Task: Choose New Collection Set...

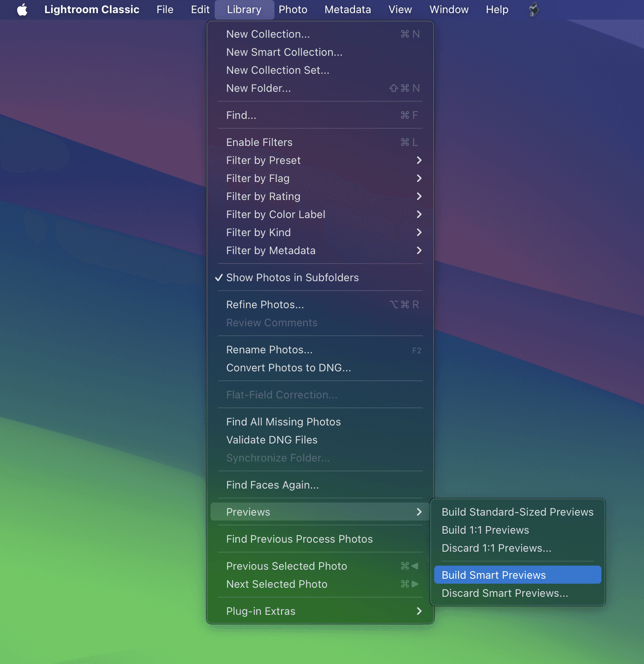Action: click(x=320, y=70)
